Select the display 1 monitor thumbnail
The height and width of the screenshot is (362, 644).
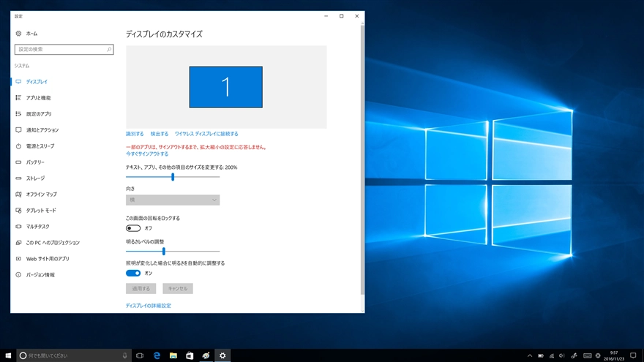point(225,87)
